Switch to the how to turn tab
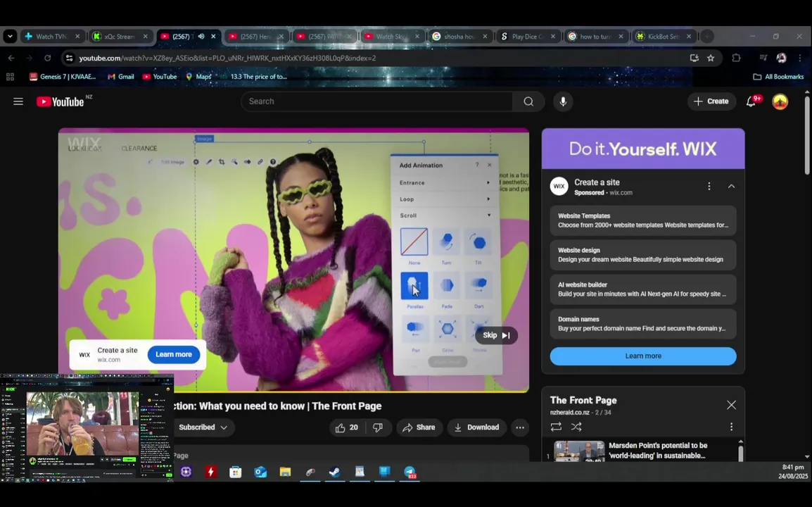The width and height of the screenshot is (812, 507). click(x=596, y=37)
